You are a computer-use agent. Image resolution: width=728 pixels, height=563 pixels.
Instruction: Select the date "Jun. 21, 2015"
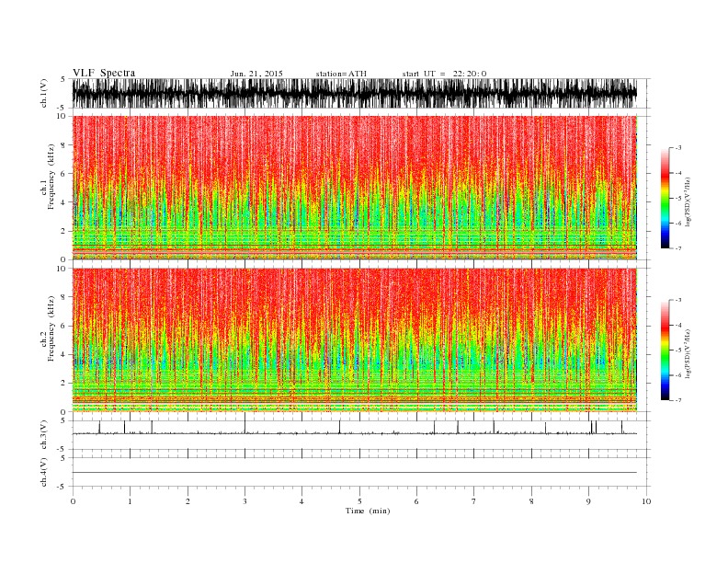pyautogui.click(x=256, y=74)
